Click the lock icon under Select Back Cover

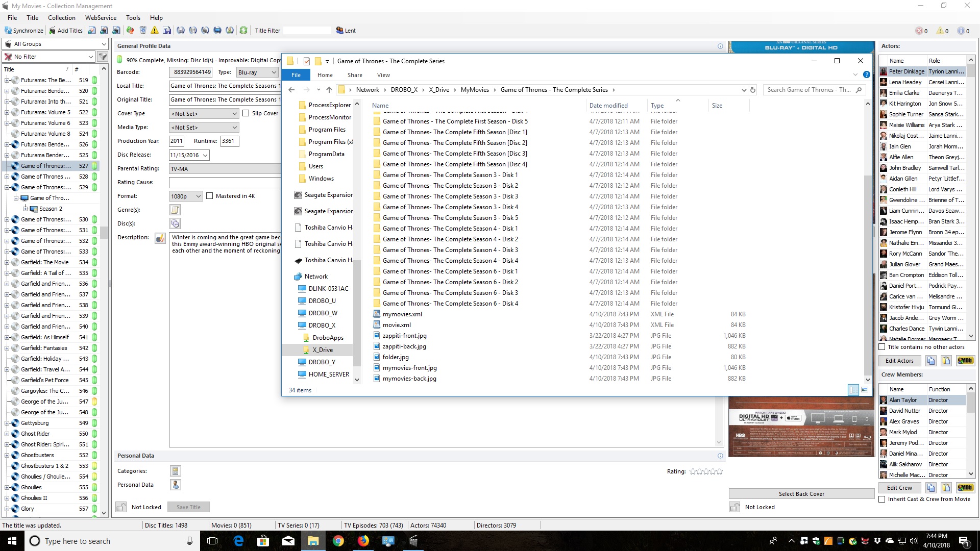tap(734, 507)
